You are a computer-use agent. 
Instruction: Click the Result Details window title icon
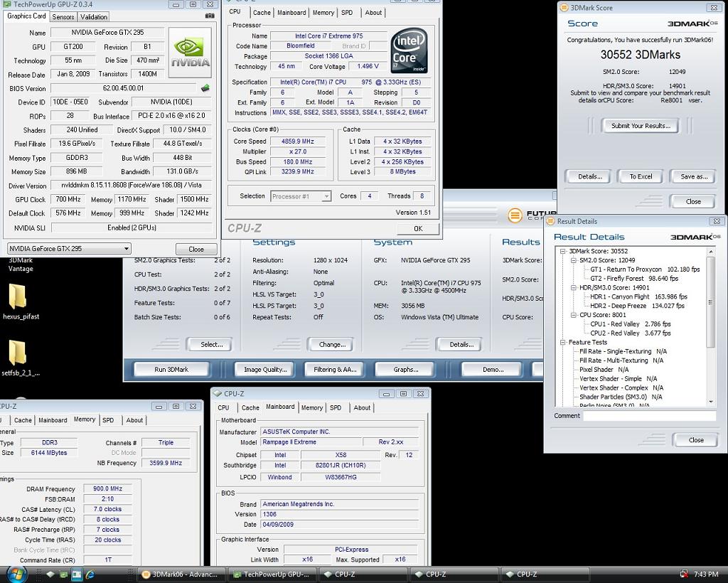coord(551,221)
